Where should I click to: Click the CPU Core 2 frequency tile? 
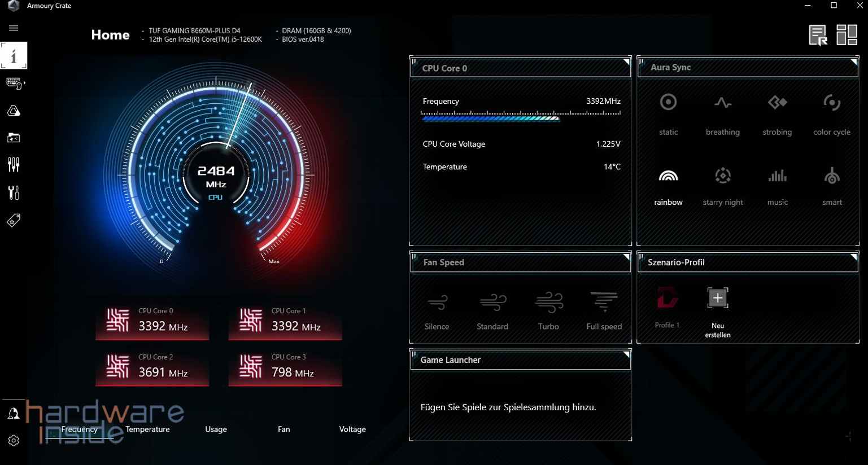[152, 367]
